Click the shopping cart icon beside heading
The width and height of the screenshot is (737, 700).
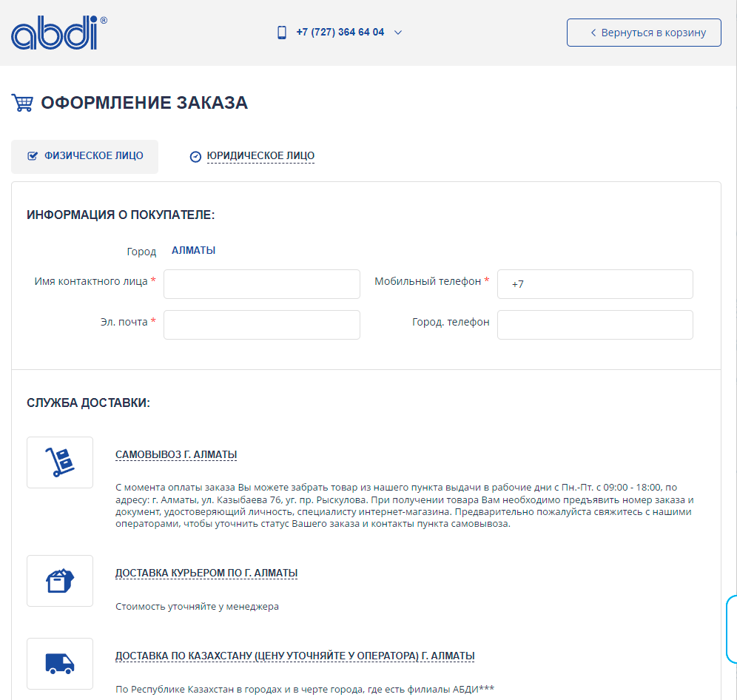point(22,103)
